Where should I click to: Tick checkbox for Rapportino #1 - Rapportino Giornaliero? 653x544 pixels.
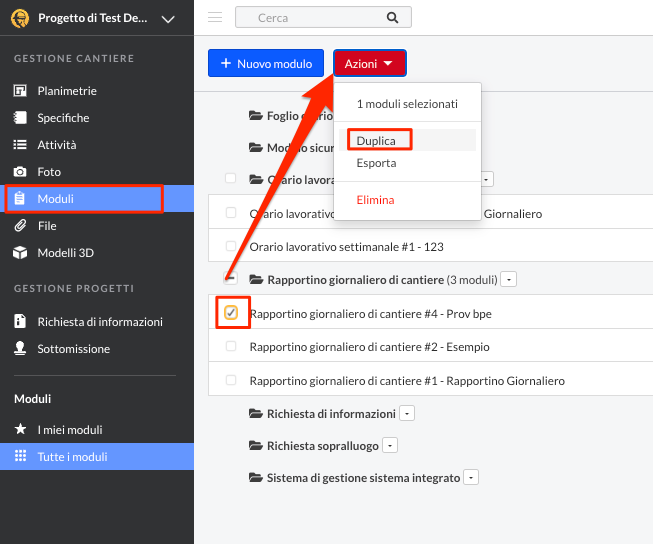[231, 380]
